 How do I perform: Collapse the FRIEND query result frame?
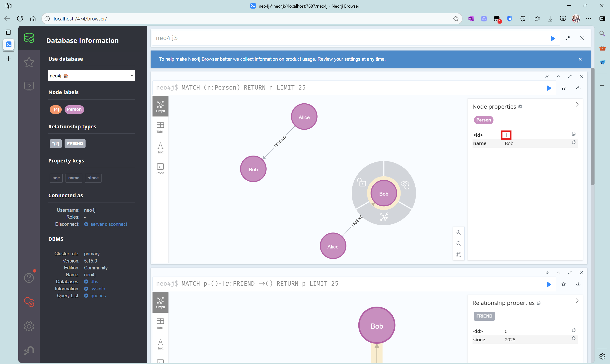pyautogui.click(x=559, y=273)
